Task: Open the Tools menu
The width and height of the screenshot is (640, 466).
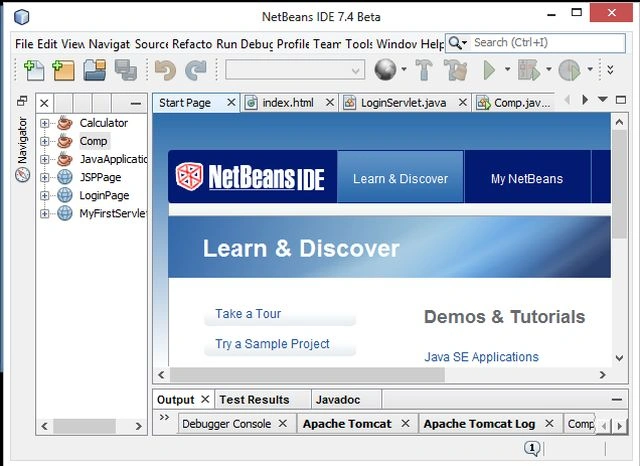Action: tap(359, 44)
